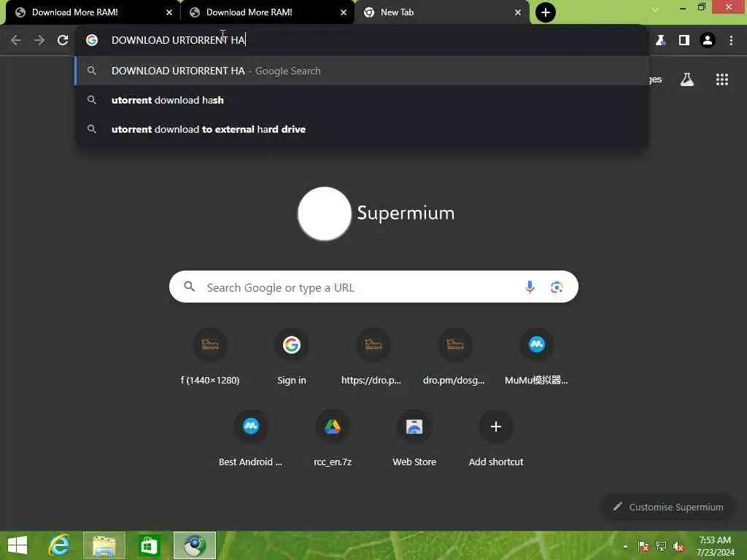Open rcc_en.7z Drive shortcut

coord(333,437)
